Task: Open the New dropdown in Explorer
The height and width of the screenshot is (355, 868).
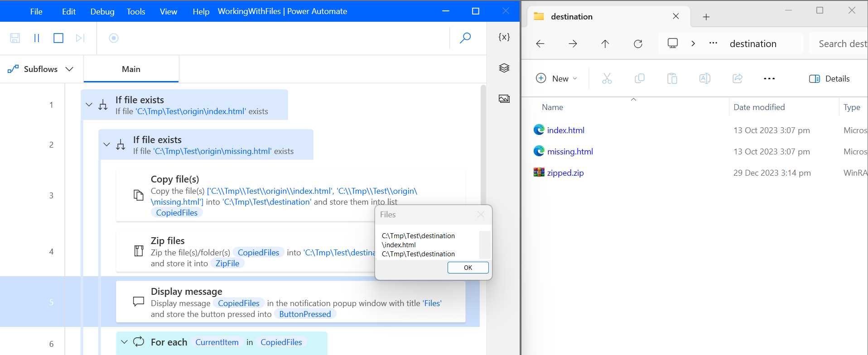Action: point(556,78)
